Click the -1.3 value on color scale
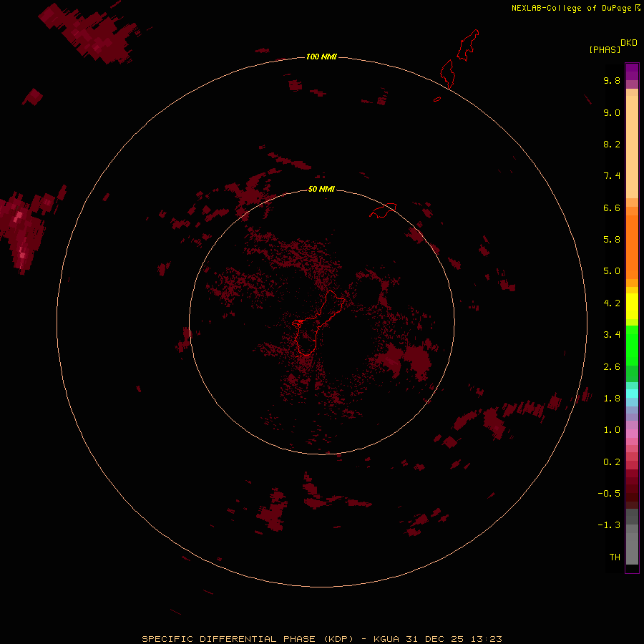This screenshot has height=644, width=644. (609, 525)
